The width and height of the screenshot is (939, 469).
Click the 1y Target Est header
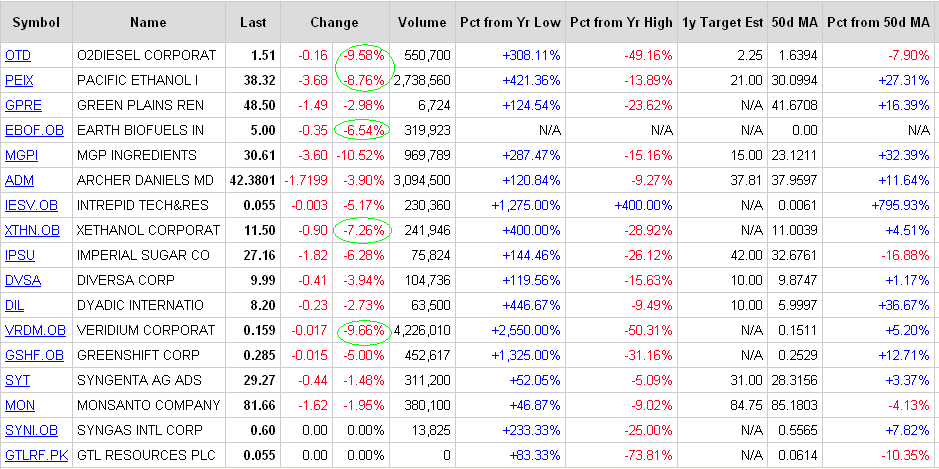click(722, 22)
